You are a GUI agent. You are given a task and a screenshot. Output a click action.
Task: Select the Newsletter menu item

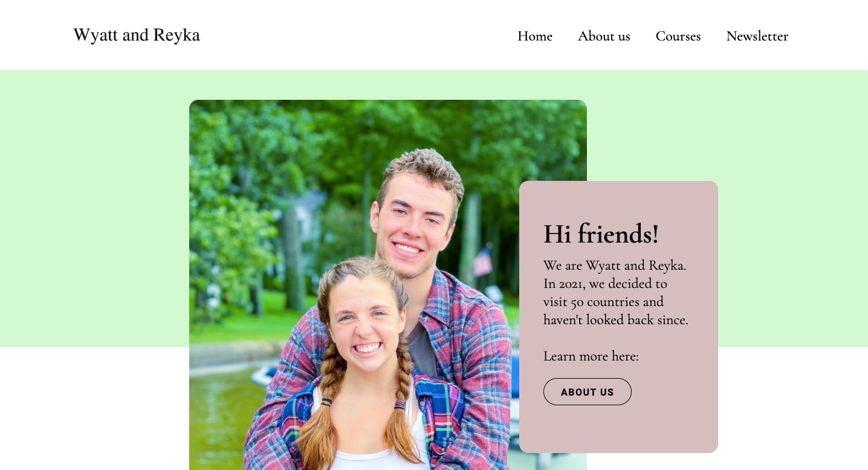pyautogui.click(x=757, y=36)
